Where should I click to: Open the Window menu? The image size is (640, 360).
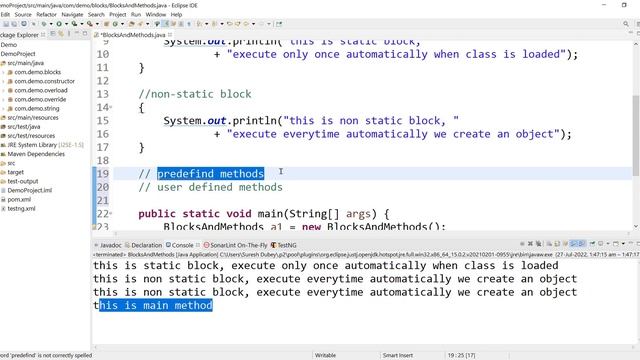pos(156,14)
